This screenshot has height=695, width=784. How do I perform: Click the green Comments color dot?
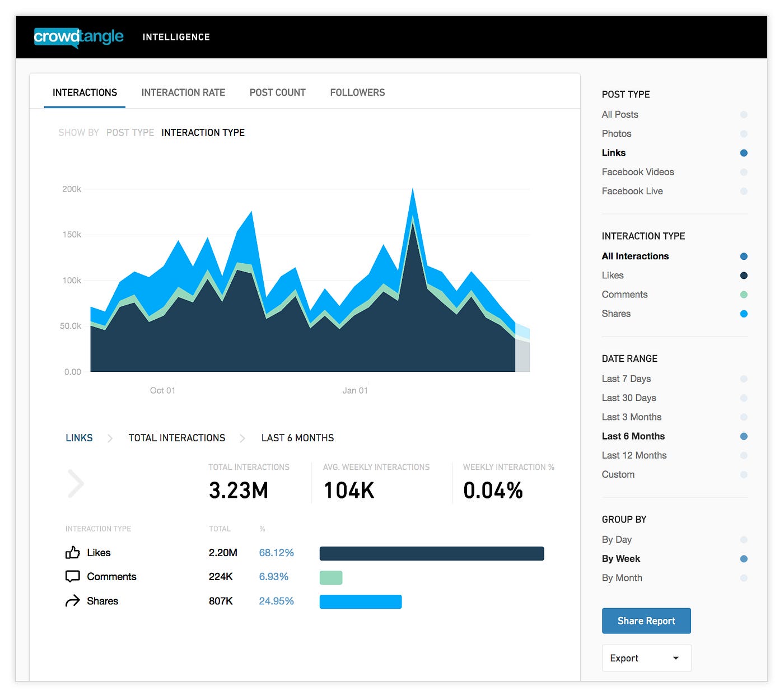pyautogui.click(x=744, y=295)
